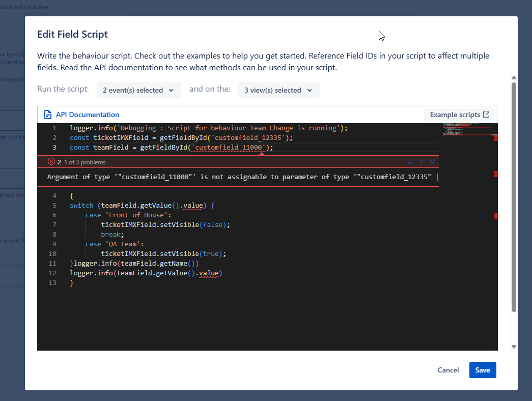The width and height of the screenshot is (532, 401).
Task: Click the chevron on the events selector
Action: [170, 90]
